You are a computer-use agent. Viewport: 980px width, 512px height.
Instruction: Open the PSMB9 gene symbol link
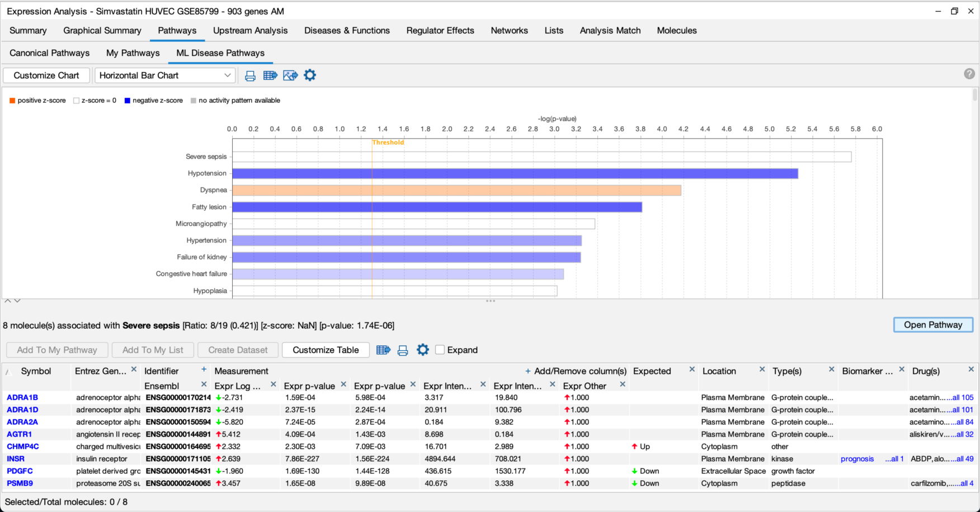20,483
